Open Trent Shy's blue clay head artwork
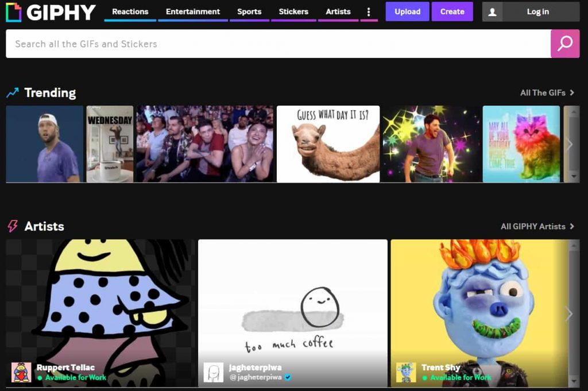 pyautogui.click(x=480, y=313)
